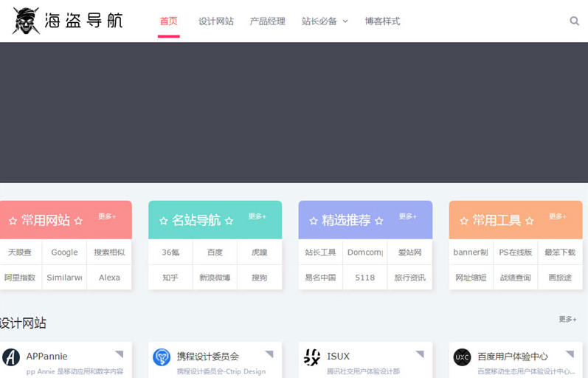Open the 设计网站 nav item
The height and width of the screenshot is (378, 588).
pyautogui.click(x=216, y=21)
